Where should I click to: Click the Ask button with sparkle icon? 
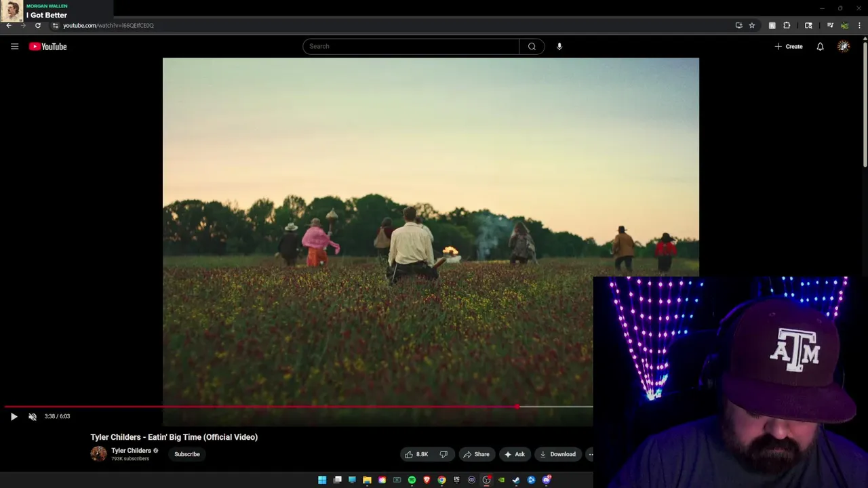[x=515, y=454]
